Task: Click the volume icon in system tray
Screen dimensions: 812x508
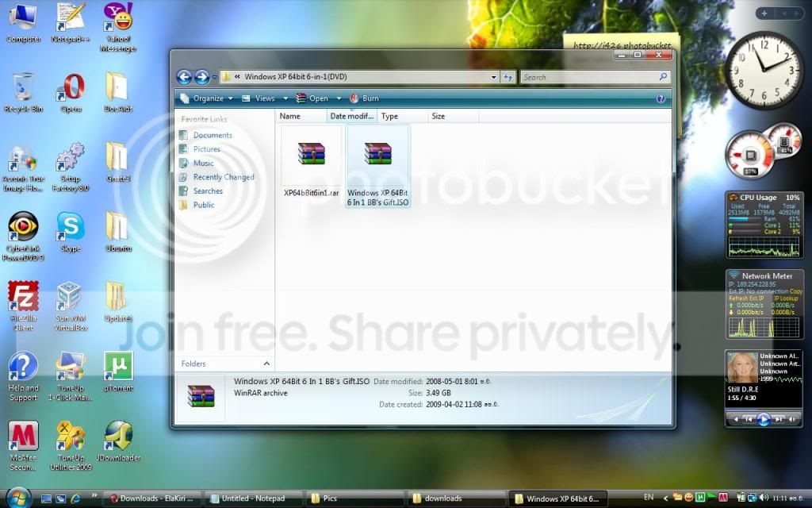Action: point(764,498)
